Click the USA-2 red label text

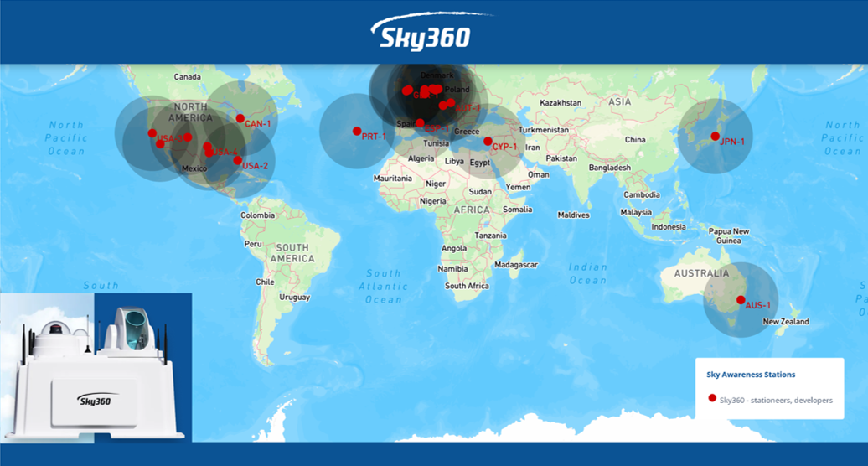[256, 166]
